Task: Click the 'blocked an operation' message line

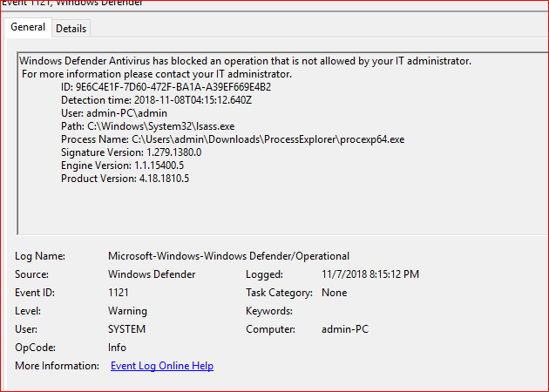Action: point(245,61)
